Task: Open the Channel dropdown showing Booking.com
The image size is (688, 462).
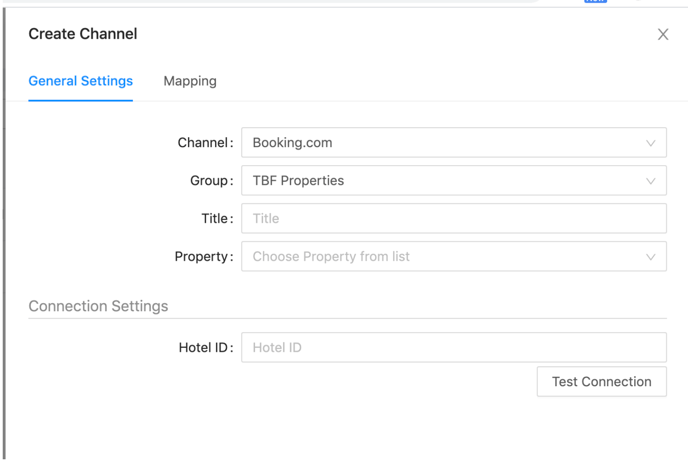Action: (454, 143)
